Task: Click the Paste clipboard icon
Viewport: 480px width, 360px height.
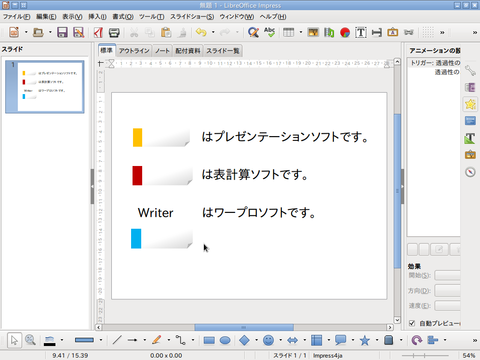Action: click(166, 32)
